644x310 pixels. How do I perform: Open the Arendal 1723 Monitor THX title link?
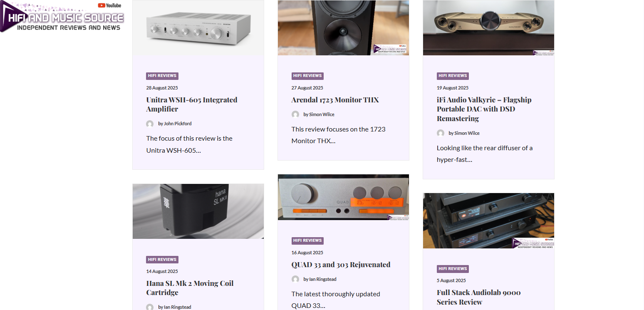(335, 100)
